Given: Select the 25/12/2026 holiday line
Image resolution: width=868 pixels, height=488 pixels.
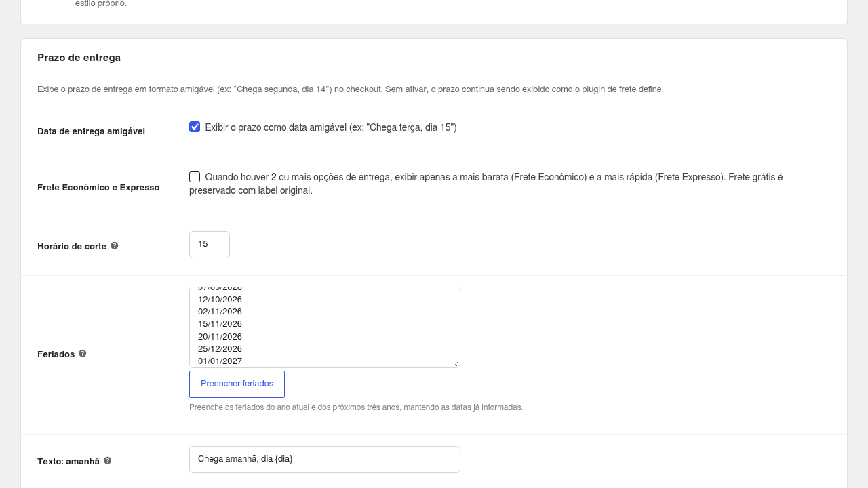Looking at the screenshot, I should pyautogui.click(x=220, y=349).
